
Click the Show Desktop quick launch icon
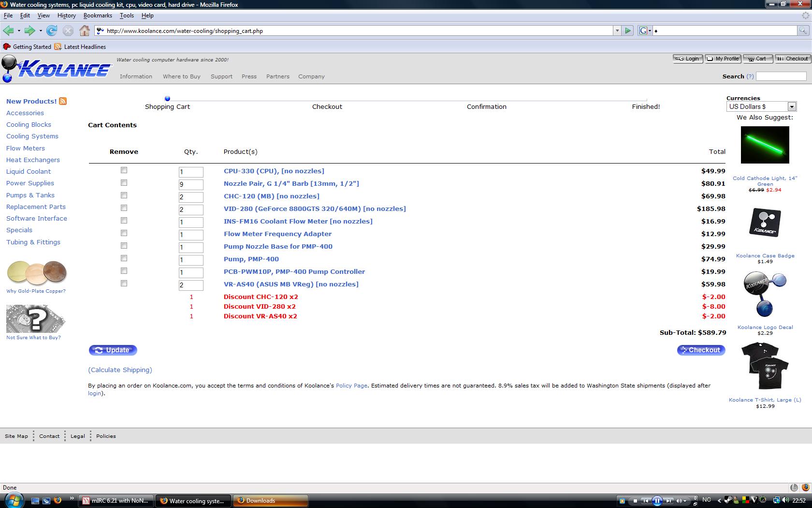pyautogui.click(x=35, y=501)
